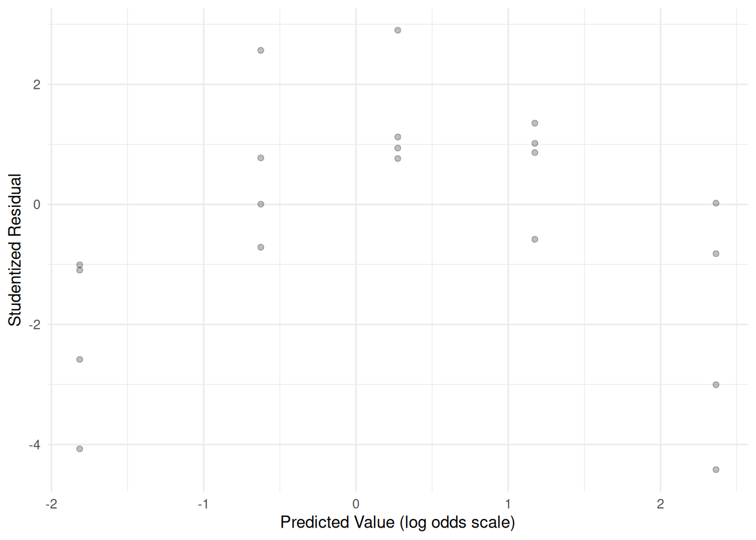Click the x-axis tick label "0"
Screen dimensions: 756x540
355,504
